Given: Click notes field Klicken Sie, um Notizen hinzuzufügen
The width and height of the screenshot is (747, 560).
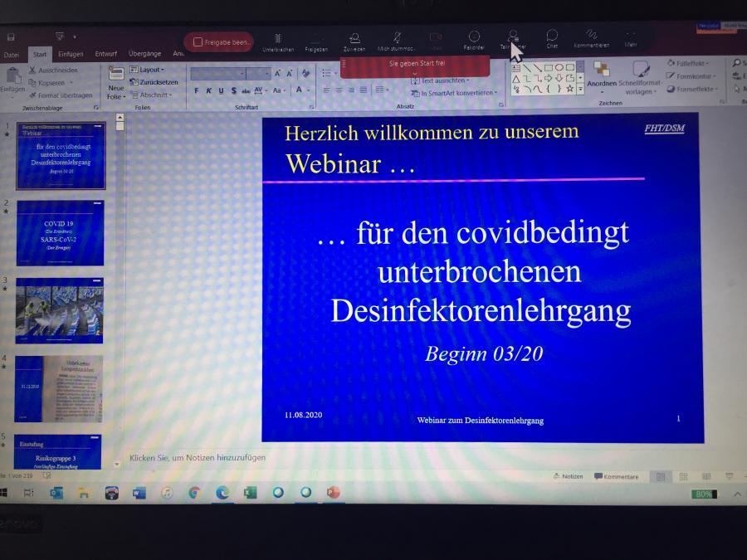Looking at the screenshot, I should pos(198,458).
